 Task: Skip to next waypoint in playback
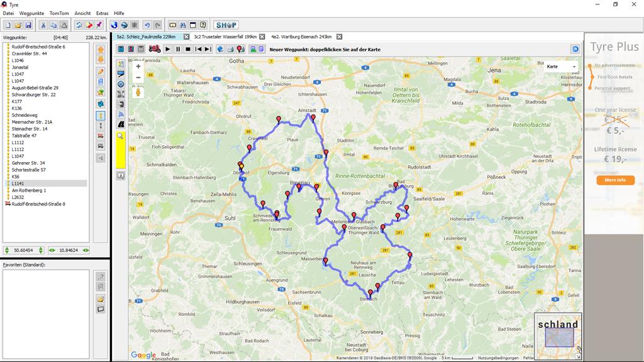tap(208, 49)
